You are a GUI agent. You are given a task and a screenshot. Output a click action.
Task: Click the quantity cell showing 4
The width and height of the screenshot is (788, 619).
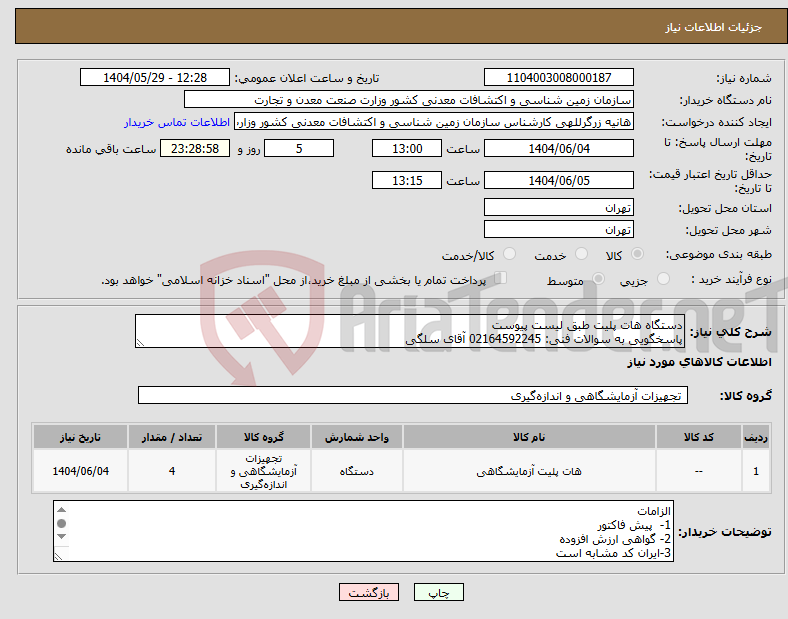coord(172,471)
